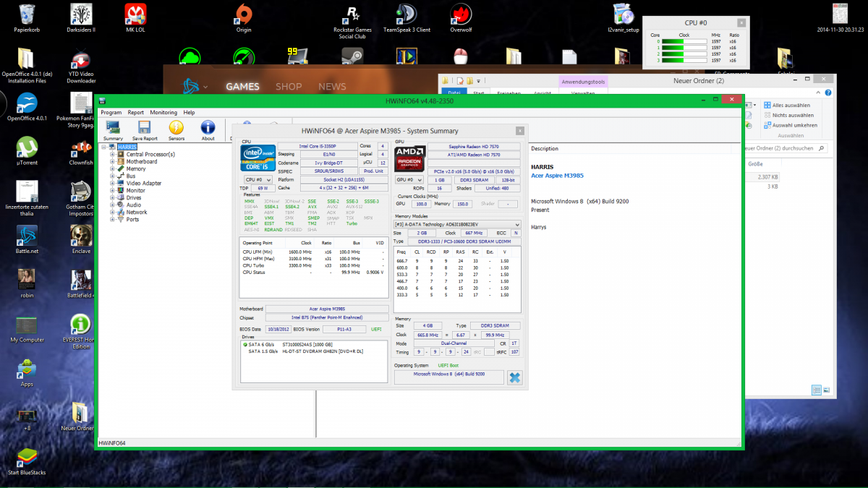Select the MK LOL desktop shortcut
The width and height of the screenshot is (868, 488).
(135, 18)
